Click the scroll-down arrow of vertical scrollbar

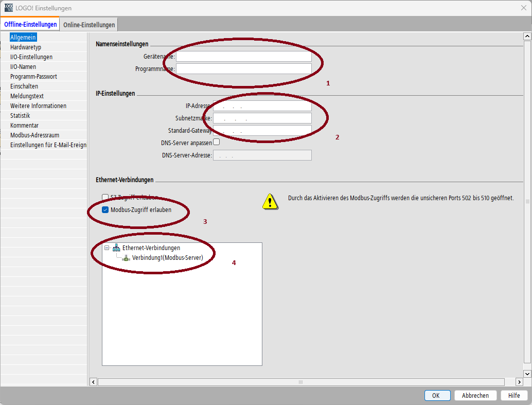tap(527, 374)
